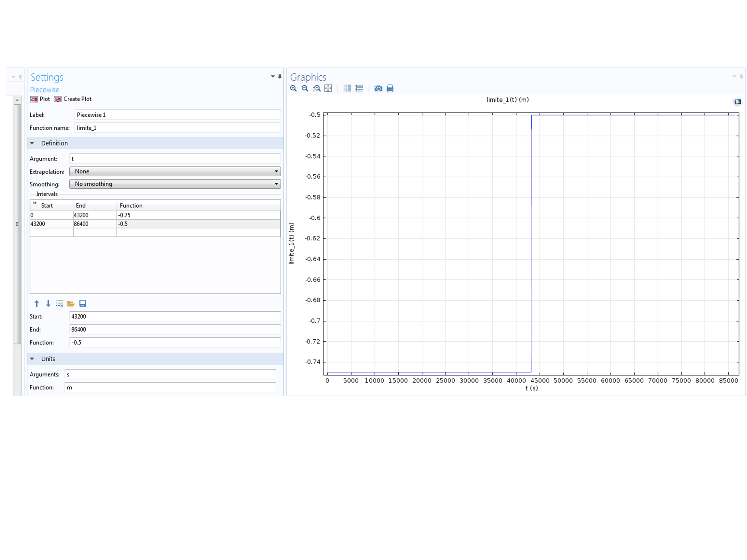Click the Delete row icon under Intervals

(x=60, y=303)
